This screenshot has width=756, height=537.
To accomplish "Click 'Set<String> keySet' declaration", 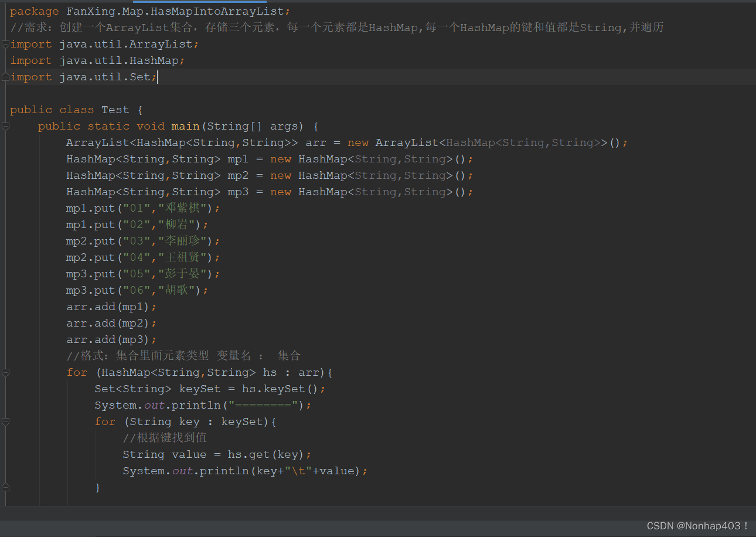I will (158, 389).
